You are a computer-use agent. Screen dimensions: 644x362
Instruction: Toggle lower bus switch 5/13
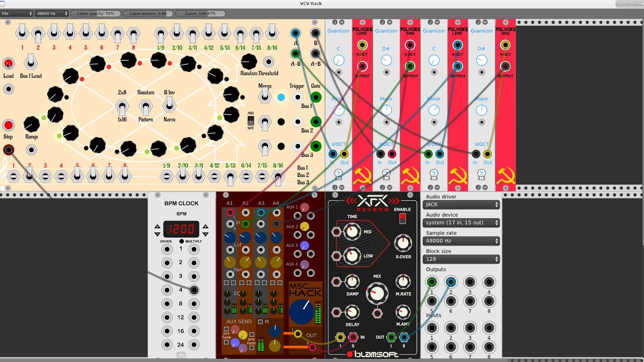point(230,177)
